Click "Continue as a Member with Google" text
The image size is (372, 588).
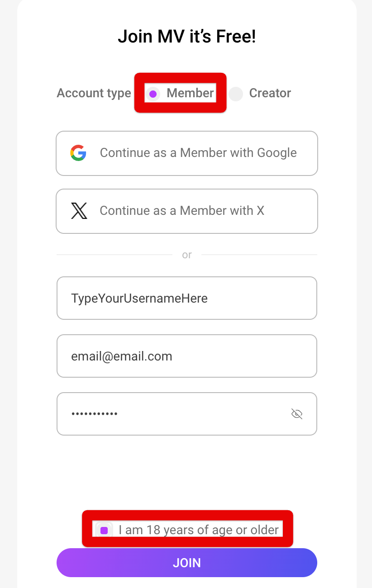[198, 153]
